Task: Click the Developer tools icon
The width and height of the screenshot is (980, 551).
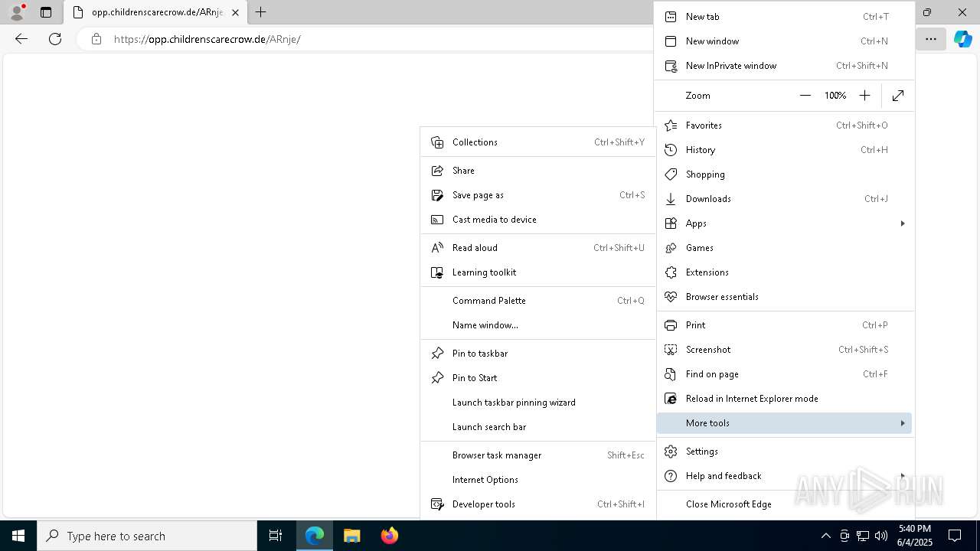Action: coord(437,504)
